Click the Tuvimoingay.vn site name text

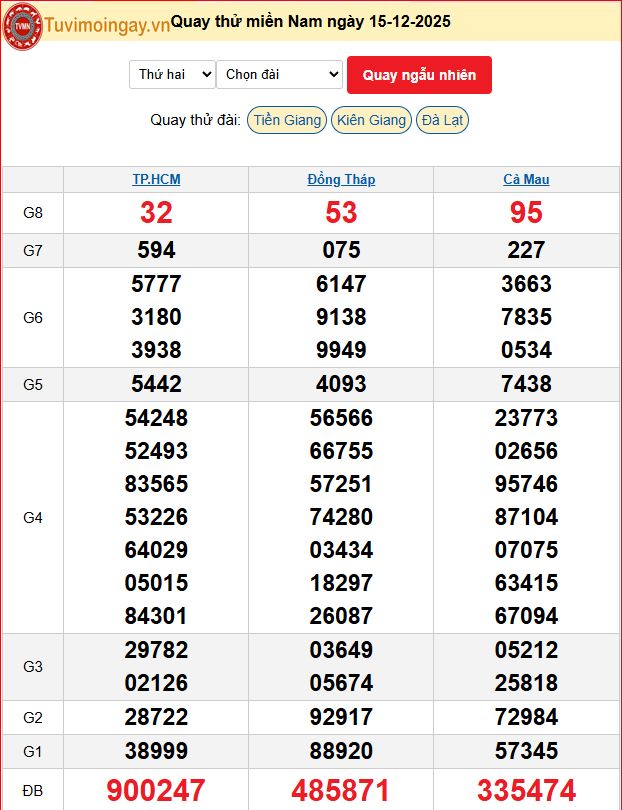106,25
